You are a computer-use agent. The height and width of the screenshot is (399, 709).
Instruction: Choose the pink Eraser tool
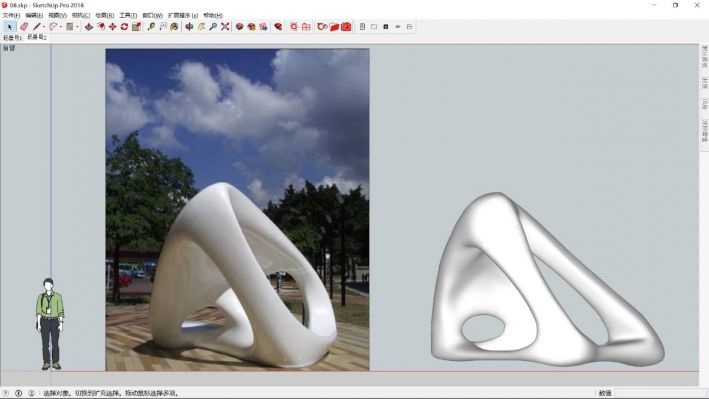[x=24, y=27]
